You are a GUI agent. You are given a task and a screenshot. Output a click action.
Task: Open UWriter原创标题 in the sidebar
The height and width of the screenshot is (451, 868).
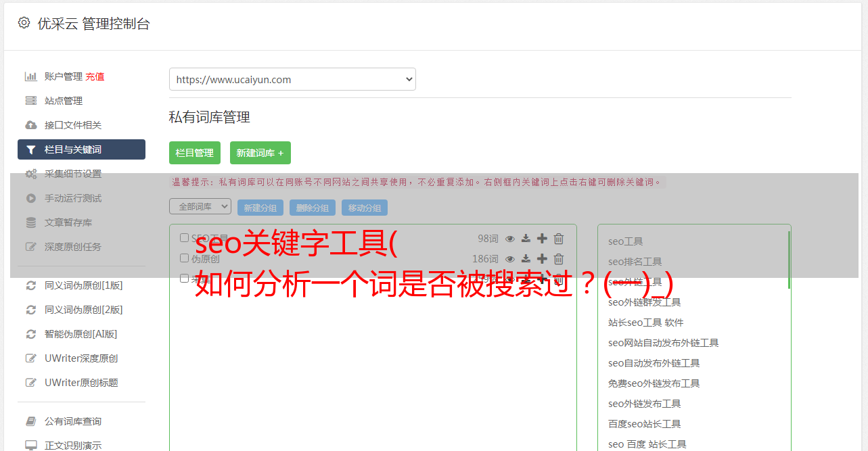pyautogui.click(x=81, y=383)
